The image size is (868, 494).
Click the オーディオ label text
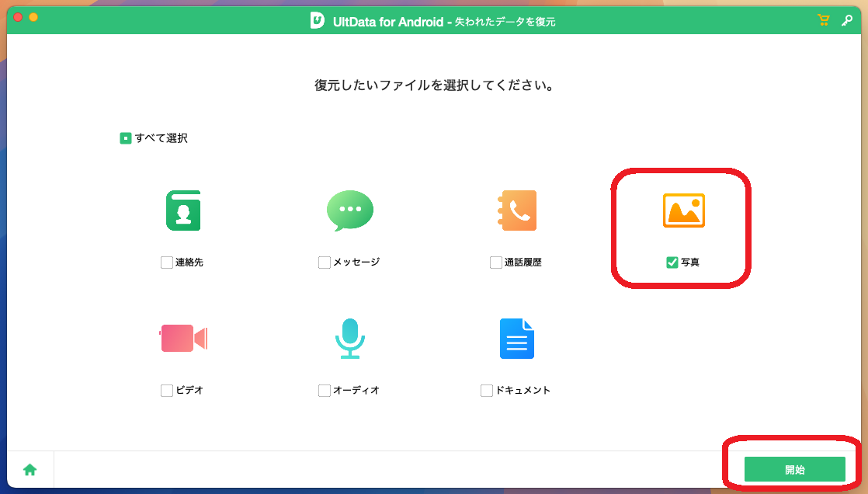pos(356,391)
